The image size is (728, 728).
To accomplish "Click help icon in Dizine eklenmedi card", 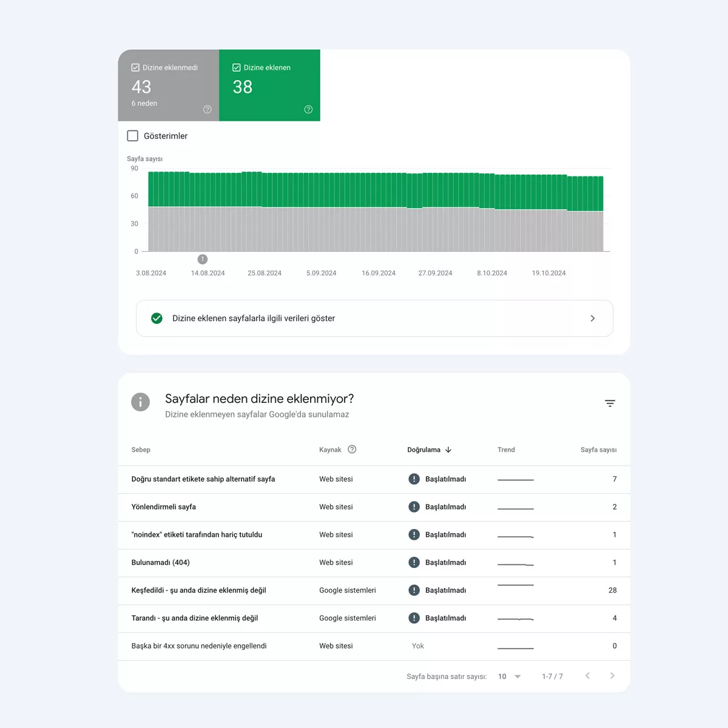I will tap(207, 109).
